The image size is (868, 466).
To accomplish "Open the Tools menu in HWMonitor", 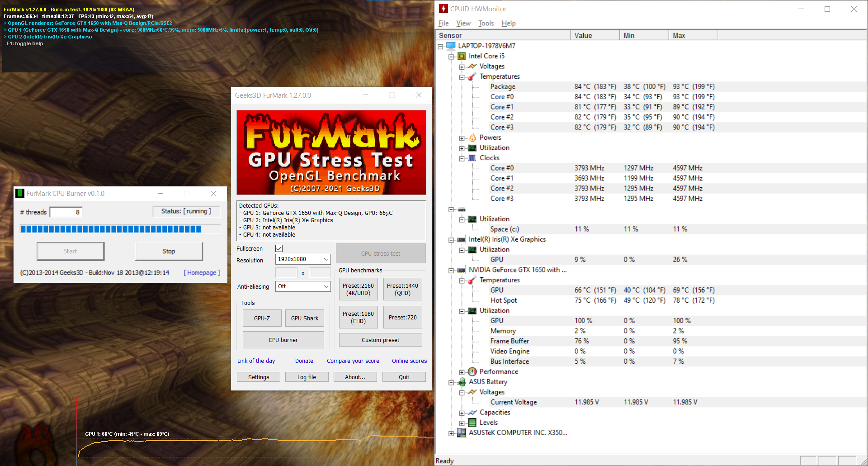I will (486, 23).
